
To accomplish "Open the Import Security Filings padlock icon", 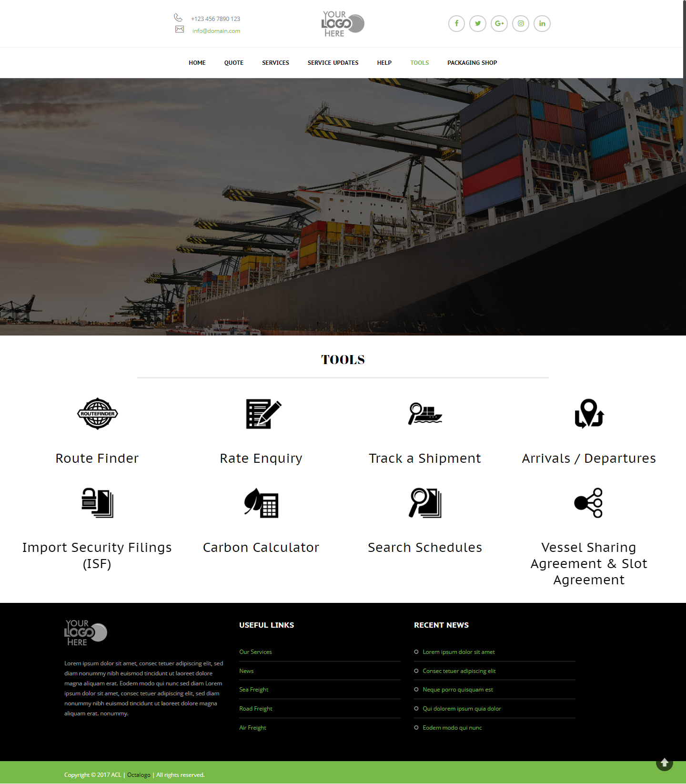I will pyautogui.click(x=97, y=503).
